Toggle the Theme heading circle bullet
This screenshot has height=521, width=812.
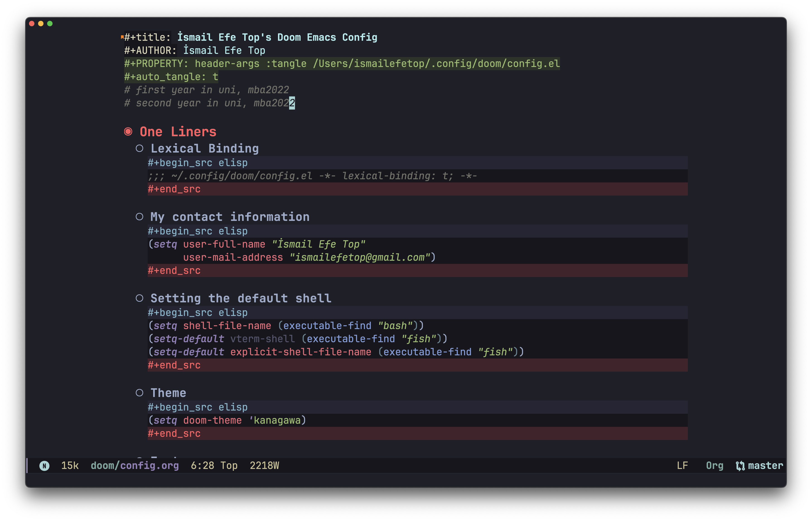tap(140, 393)
